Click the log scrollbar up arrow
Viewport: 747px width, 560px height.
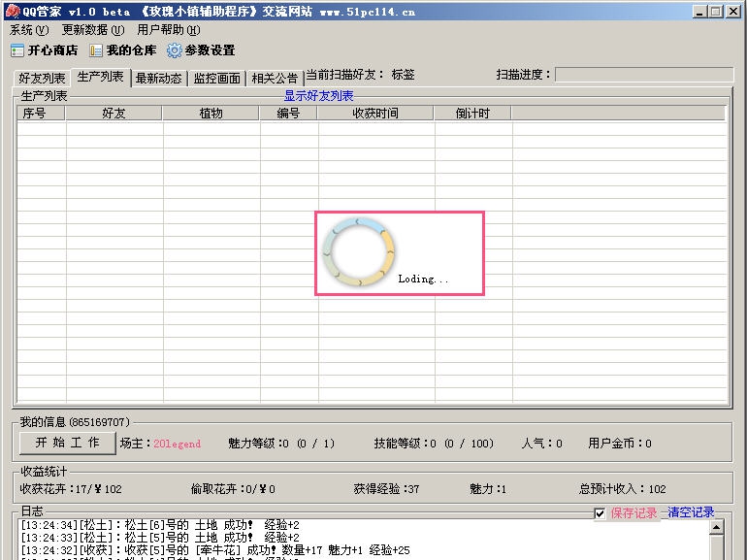717,527
